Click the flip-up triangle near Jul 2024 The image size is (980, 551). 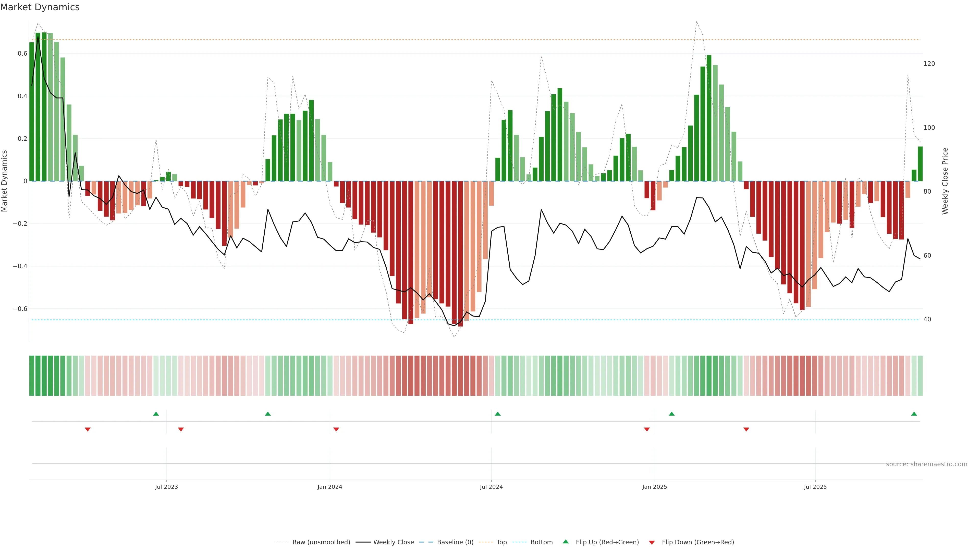coord(498,414)
